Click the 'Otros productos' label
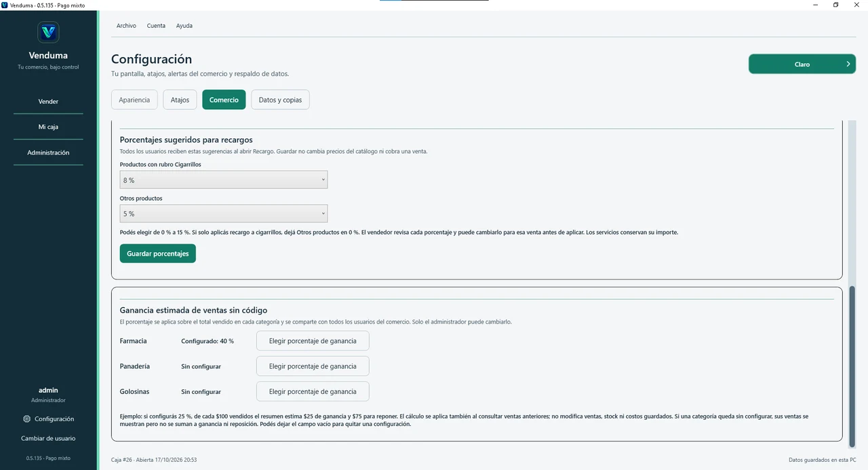868x470 pixels. pos(141,199)
